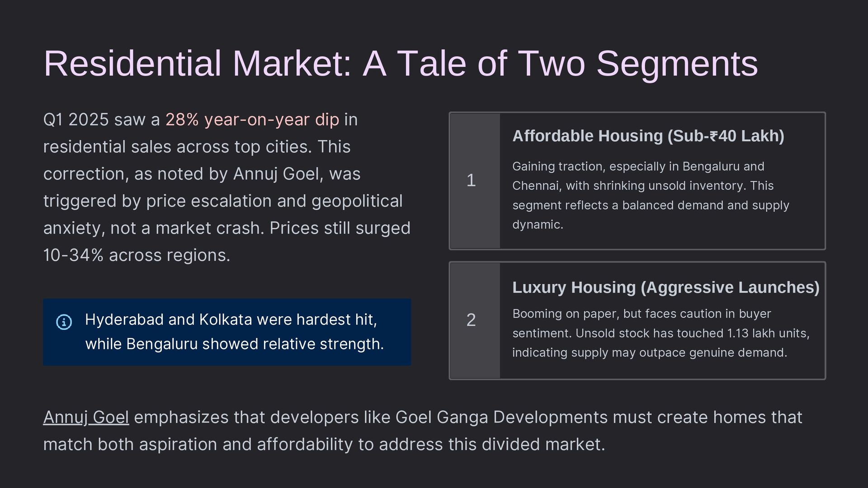The image size is (868, 488).
Task: Click the number 2 badge
Action: [471, 320]
